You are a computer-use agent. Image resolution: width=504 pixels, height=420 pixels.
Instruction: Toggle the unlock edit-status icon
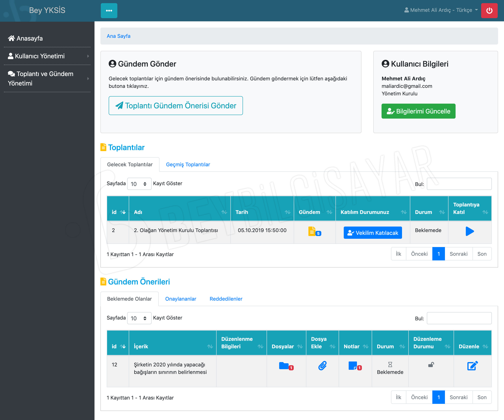click(431, 365)
